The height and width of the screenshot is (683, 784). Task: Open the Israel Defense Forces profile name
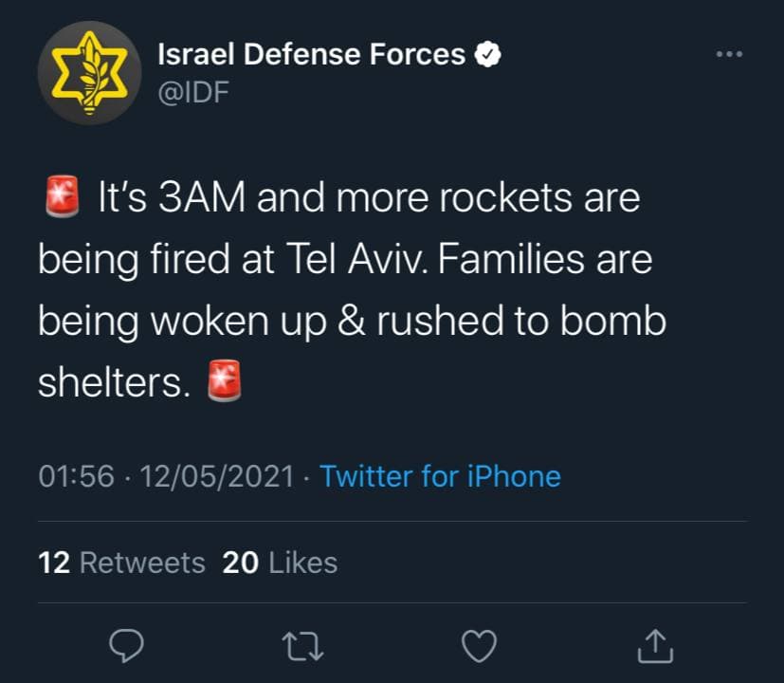point(312,55)
